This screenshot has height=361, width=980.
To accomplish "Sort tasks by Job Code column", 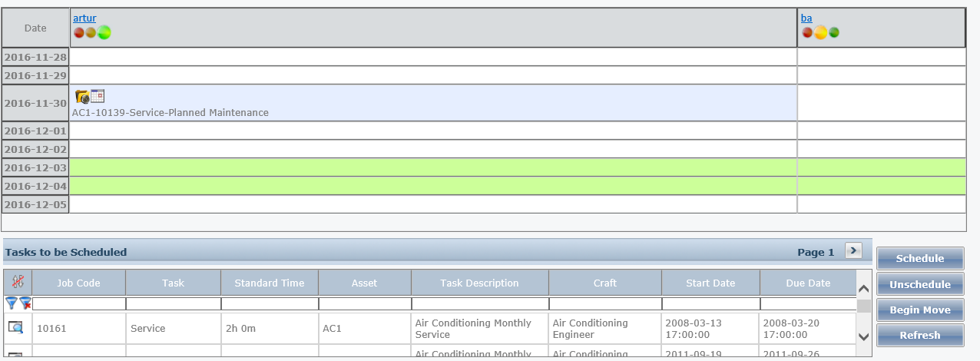I will [x=78, y=283].
